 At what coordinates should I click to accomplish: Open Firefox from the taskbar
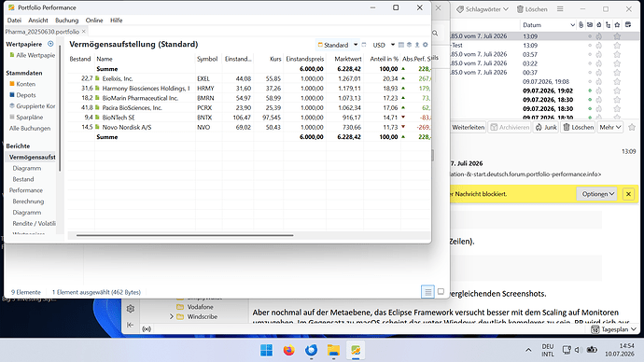pyautogui.click(x=288, y=350)
